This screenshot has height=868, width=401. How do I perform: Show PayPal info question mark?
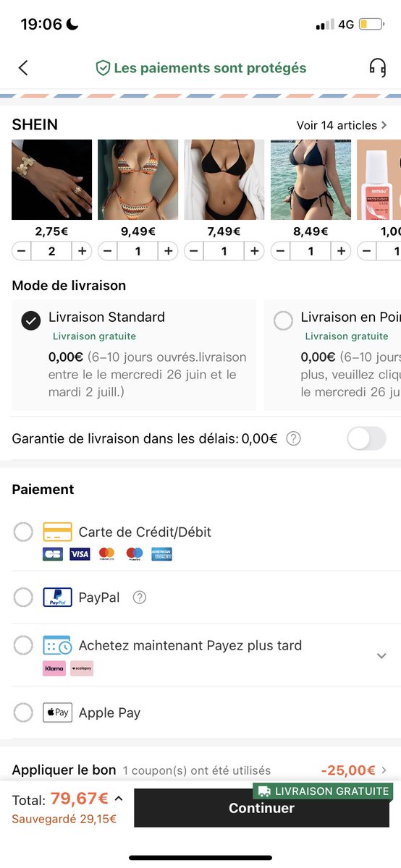point(140,597)
